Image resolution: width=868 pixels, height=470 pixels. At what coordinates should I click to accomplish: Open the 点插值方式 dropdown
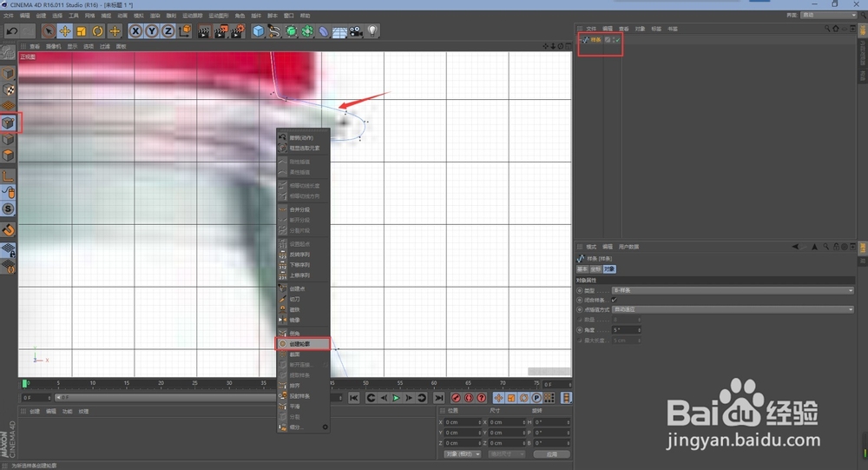733,309
